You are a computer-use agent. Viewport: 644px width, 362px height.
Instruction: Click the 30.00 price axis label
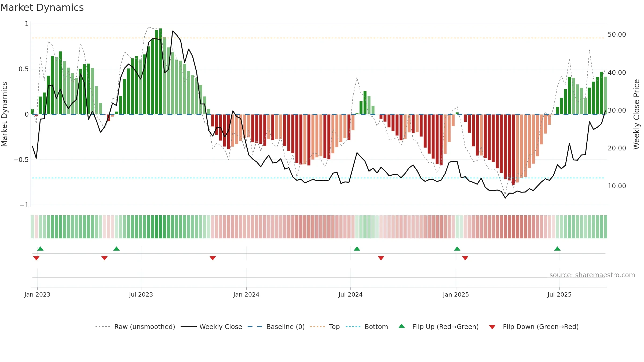(x=617, y=110)
